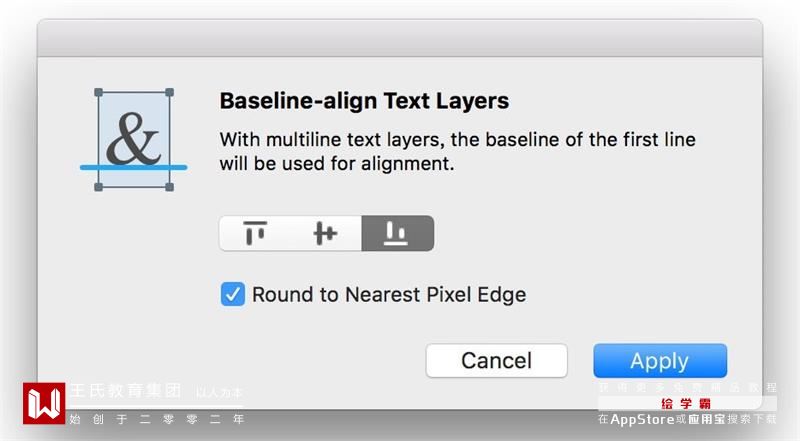Click bottom-right handle of ampersand icon
Image resolution: width=800 pixels, height=441 pixels.
click(x=168, y=187)
